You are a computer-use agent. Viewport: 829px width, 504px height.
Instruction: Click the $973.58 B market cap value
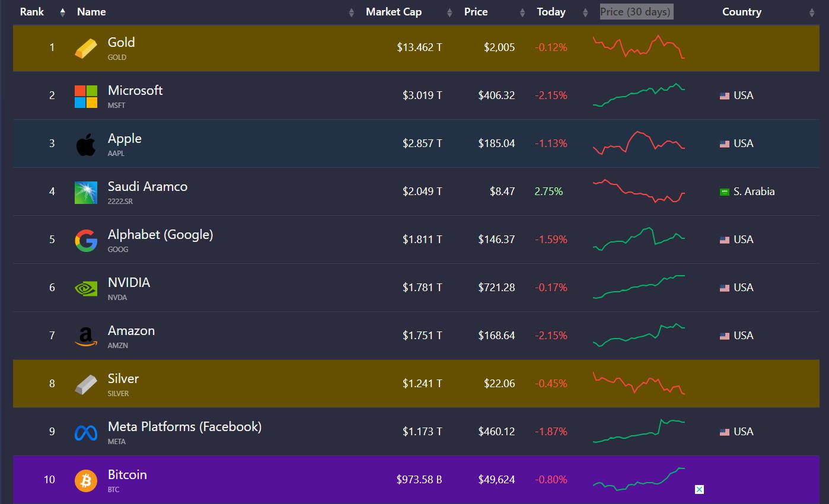click(419, 480)
